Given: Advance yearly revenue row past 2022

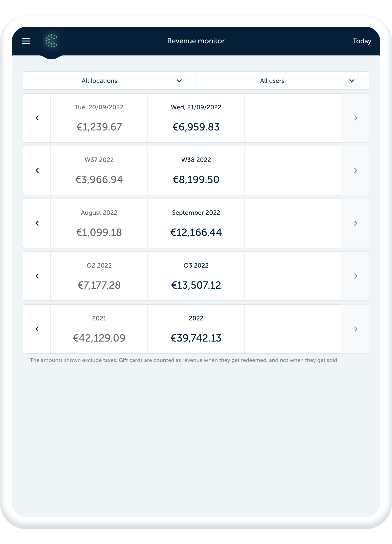Looking at the screenshot, I should coord(355,329).
